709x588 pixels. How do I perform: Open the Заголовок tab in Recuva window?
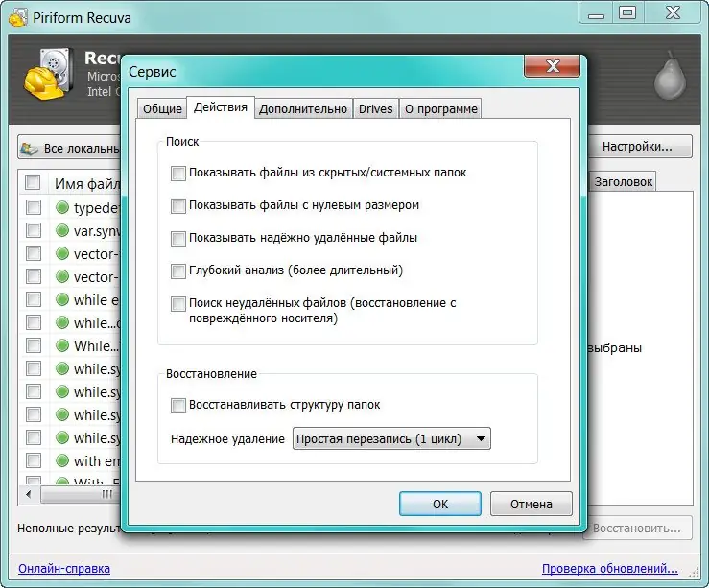[623, 182]
